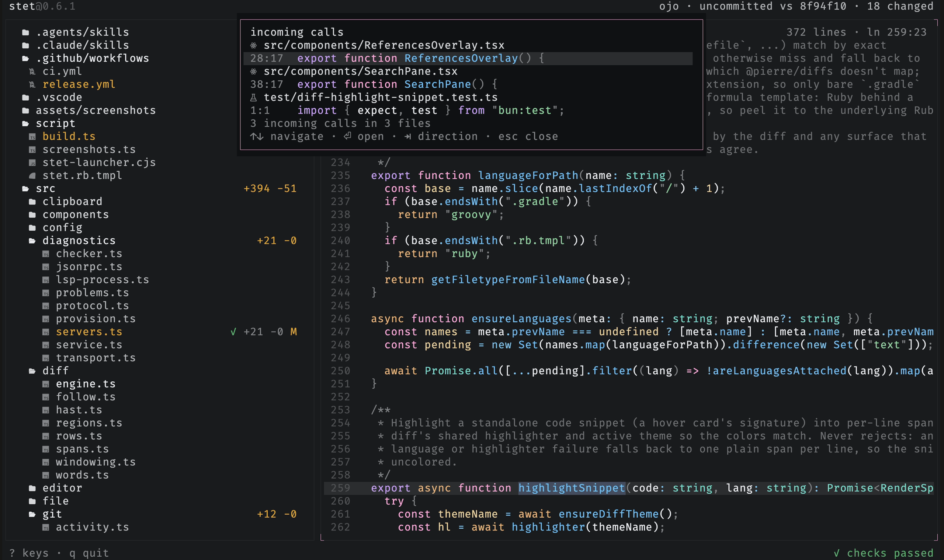The image size is (944, 560).
Task: Click line number 246 in the gutter
Action: click(340, 319)
